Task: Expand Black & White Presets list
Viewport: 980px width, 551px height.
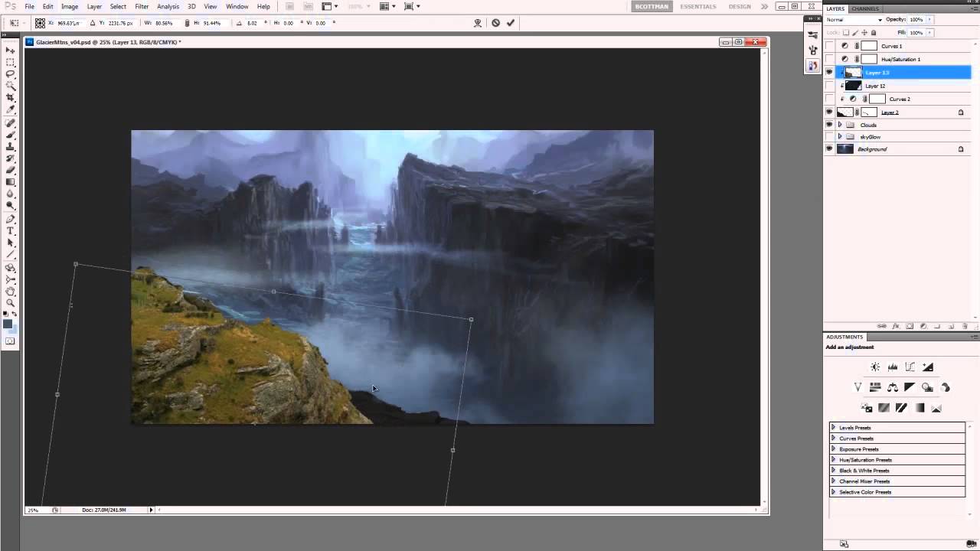Action: 833,470
